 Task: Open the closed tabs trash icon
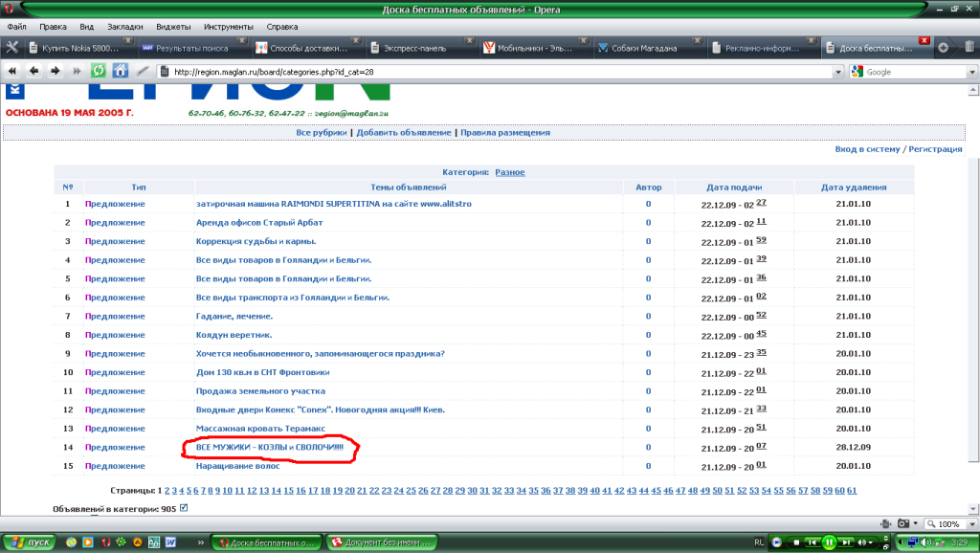click(965, 47)
